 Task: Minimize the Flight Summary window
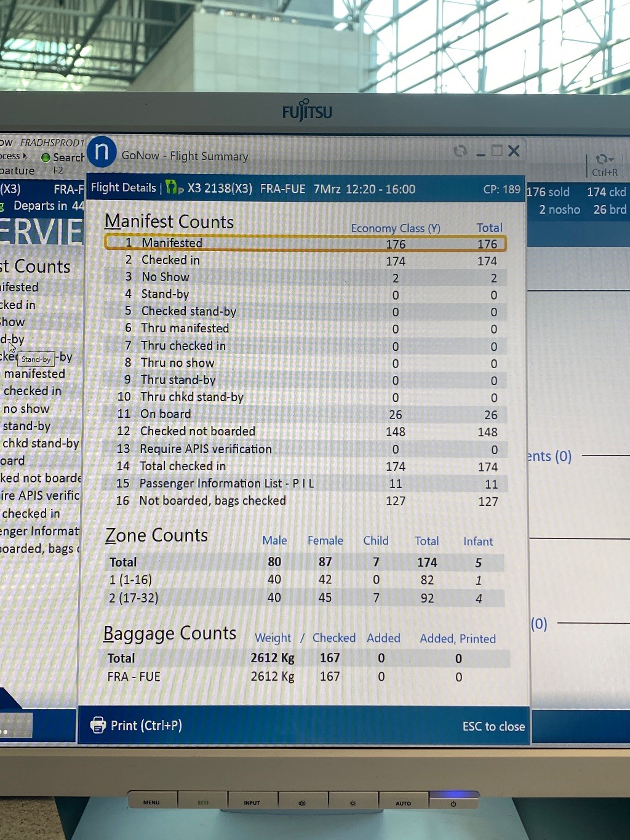pos(480,153)
